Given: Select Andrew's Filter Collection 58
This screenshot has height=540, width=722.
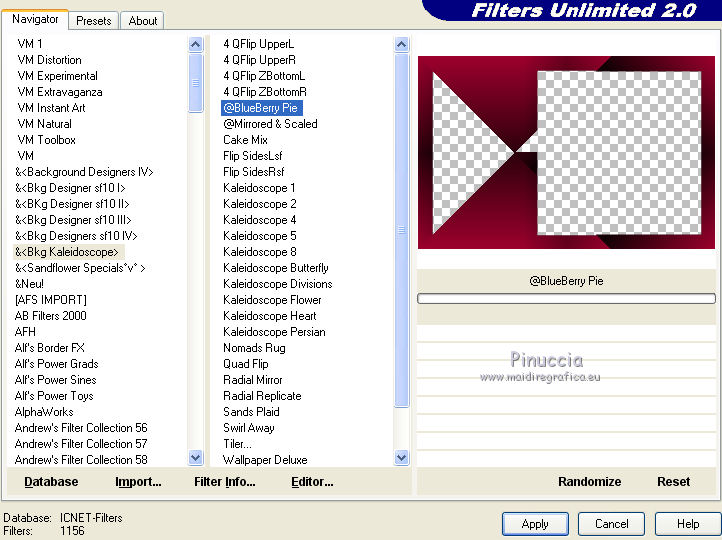Looking at the screenshot, I should [81, 459].
